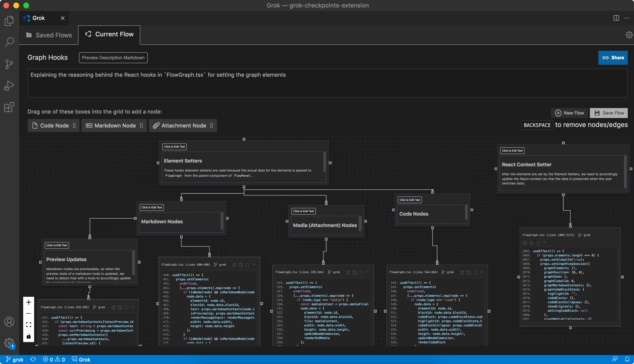The width and height of the screenshot is (634, 364).
Task: Toggle selection highlight on Lines 544-564 node
Action: (475, 272)
